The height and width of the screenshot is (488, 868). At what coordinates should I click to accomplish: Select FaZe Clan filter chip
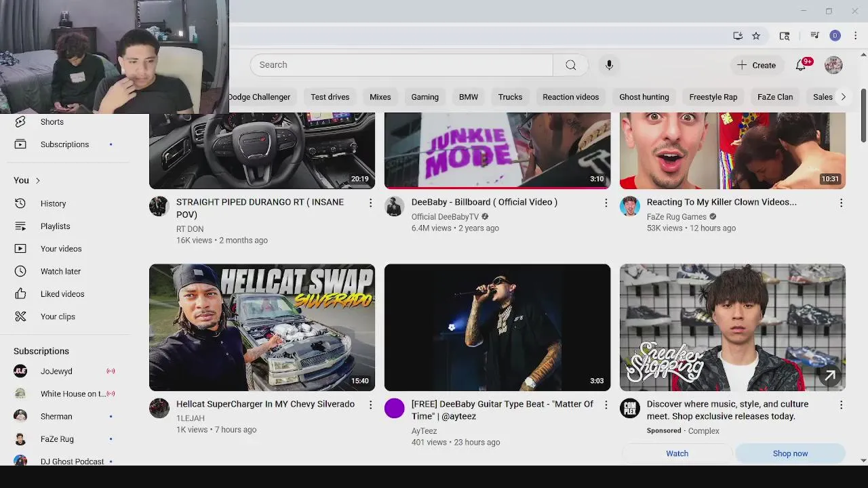click(x=775, y=97)
